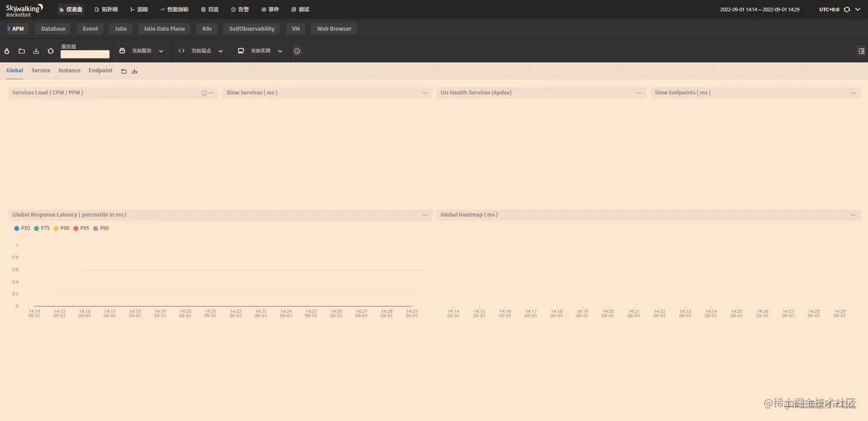Click Services Load ( CPM / PPM ) title
Screen dimensions: 868x421
click(48, 93)
